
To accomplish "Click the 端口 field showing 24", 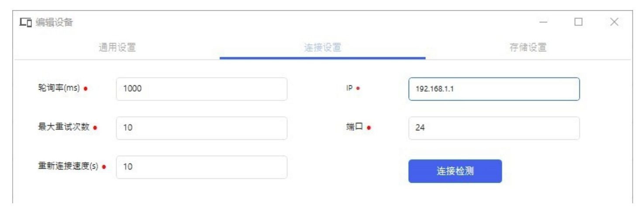I will (x=494, y=128).
